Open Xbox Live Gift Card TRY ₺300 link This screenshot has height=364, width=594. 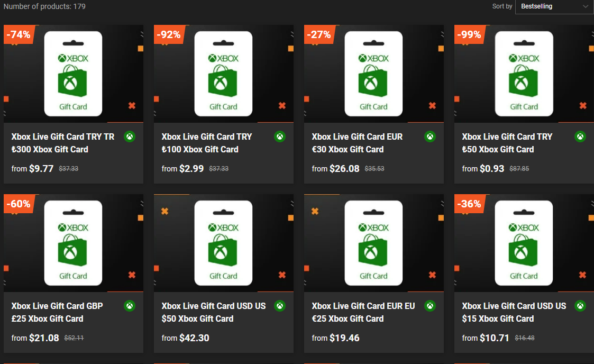63,143
